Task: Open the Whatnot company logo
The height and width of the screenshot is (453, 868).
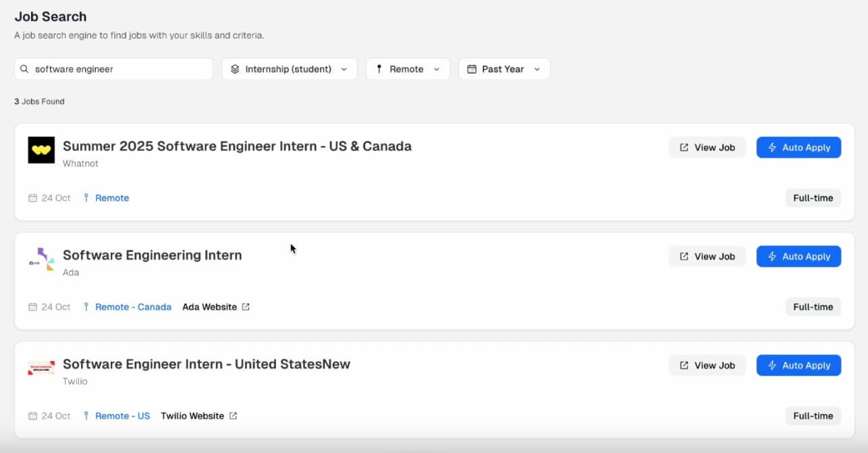Action: (x=41, y=150)
